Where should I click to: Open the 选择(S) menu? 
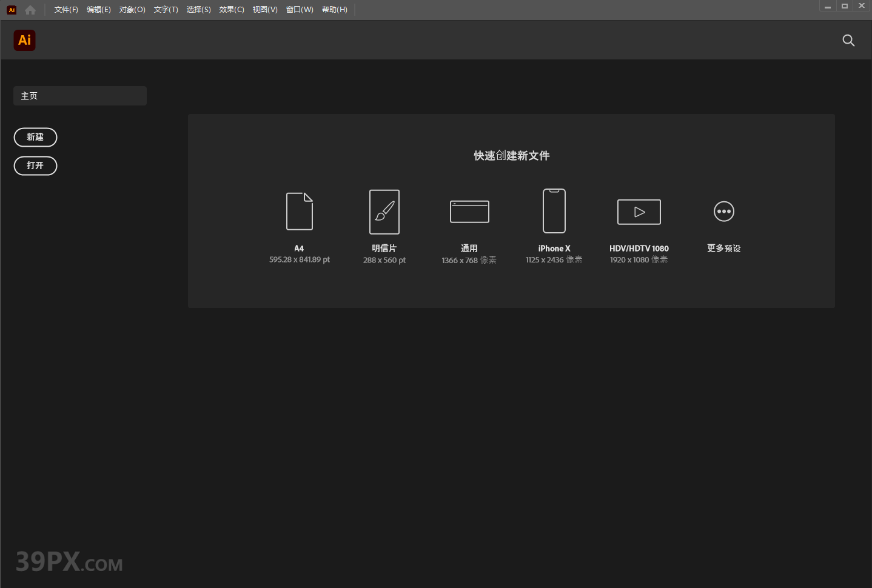pyautogui.click(x=199, y=10)
